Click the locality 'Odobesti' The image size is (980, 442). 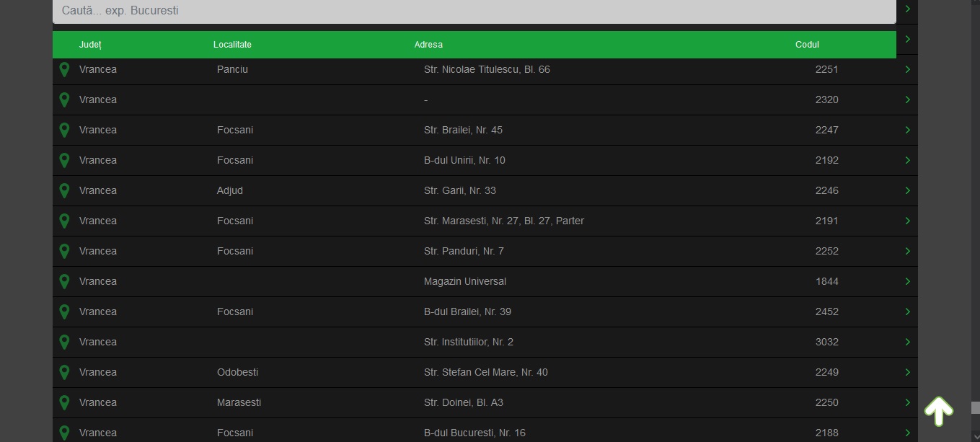point(237,372)
